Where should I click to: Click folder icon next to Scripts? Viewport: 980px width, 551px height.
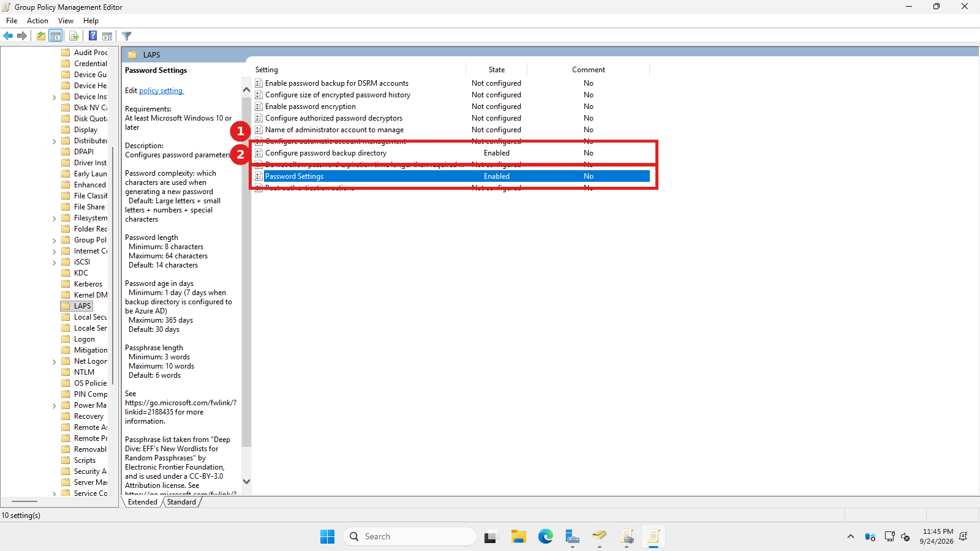(x=66, y=460)
